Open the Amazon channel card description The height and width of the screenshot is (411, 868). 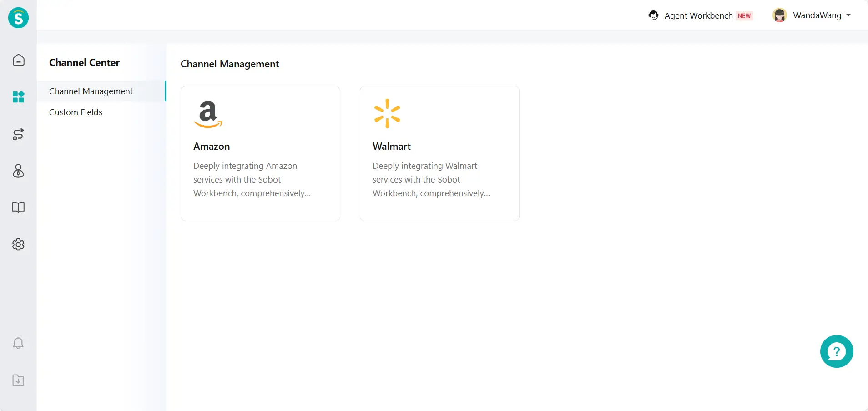[x=252, y=179]
